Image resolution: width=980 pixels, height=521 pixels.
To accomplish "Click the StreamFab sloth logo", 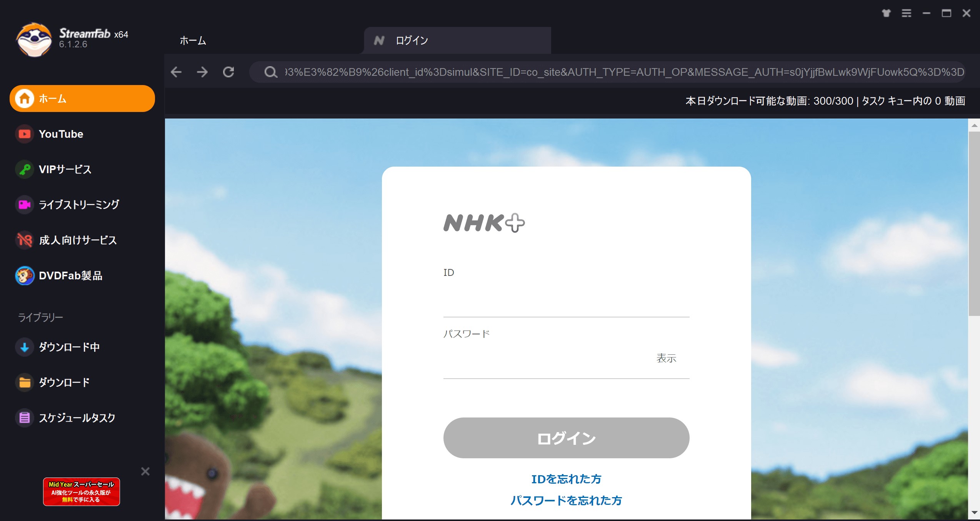I will pyautogui.click(x=34, y=40).
